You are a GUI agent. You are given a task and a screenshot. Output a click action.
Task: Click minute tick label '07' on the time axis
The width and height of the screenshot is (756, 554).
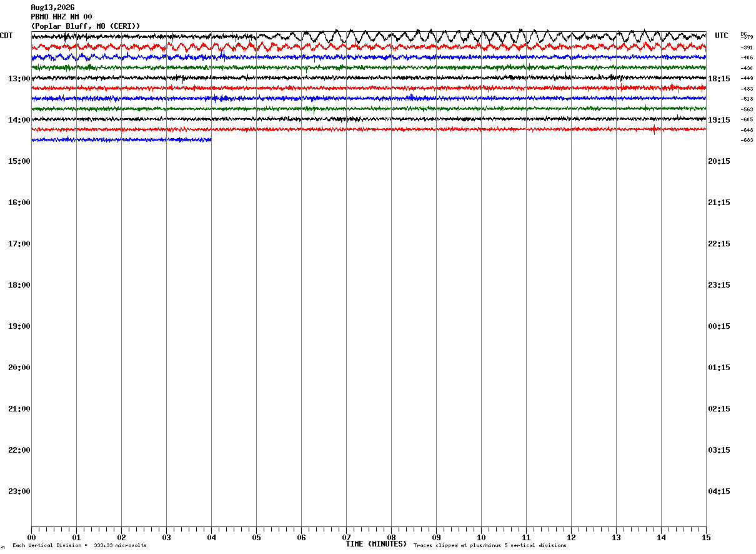pyautogui.click(x=346, y=538)
